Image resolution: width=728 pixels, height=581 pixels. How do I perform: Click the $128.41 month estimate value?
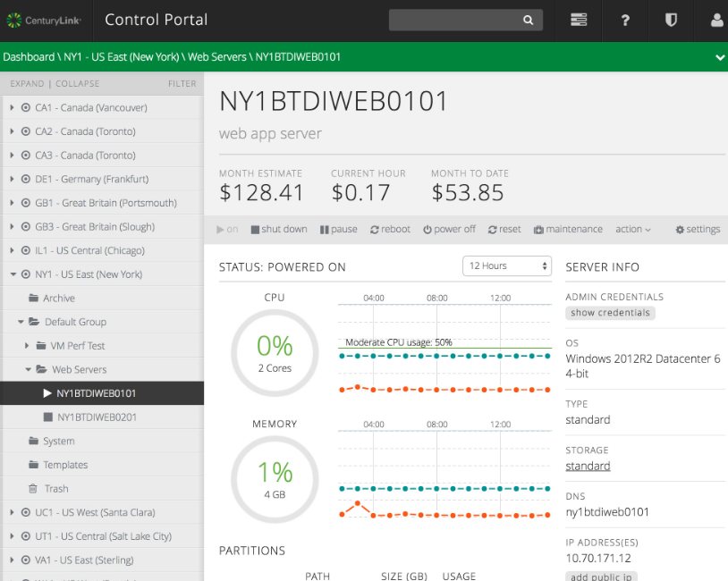(x=261, y=192)
